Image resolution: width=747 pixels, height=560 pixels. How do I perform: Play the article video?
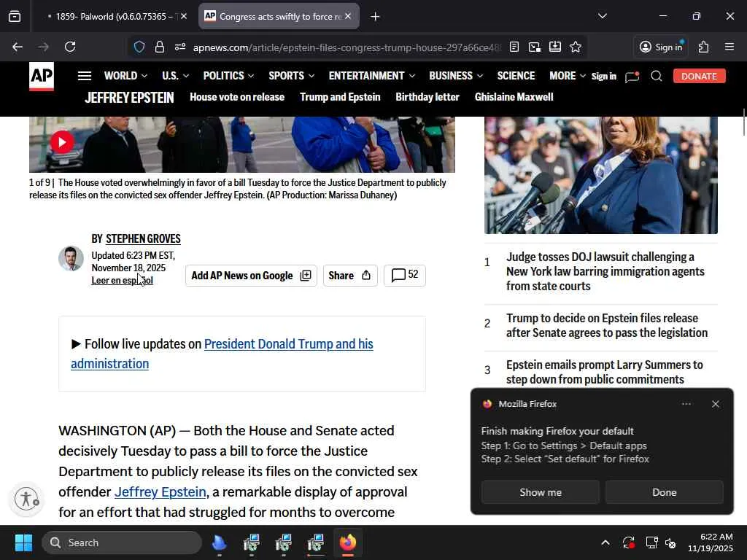click(62, 142)
